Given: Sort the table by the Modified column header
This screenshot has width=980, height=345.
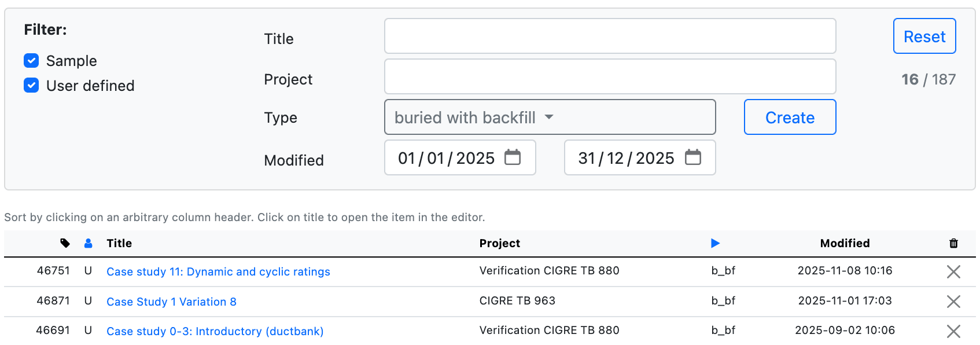Looking at the screenshot, I should [845, 243].
